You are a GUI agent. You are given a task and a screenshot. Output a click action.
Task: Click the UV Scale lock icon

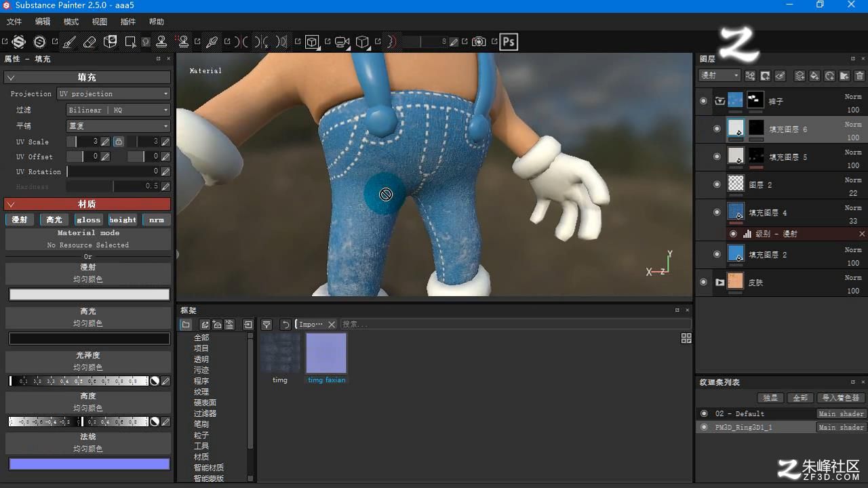118,142
